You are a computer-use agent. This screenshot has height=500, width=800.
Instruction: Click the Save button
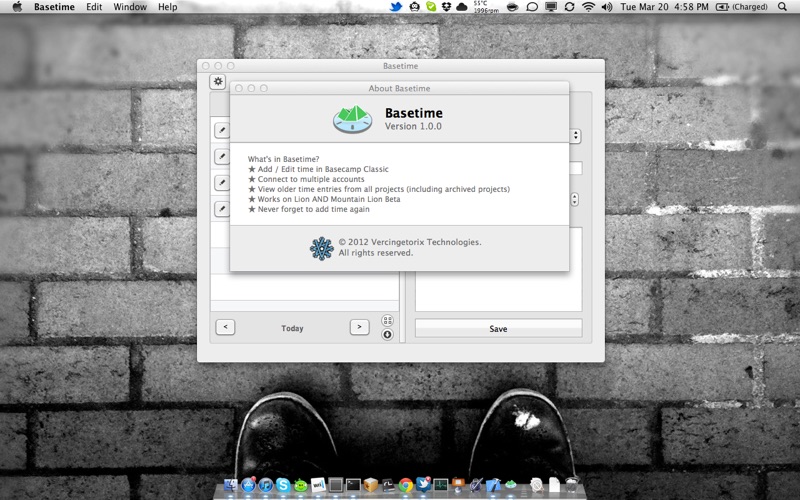click(498, 329)
